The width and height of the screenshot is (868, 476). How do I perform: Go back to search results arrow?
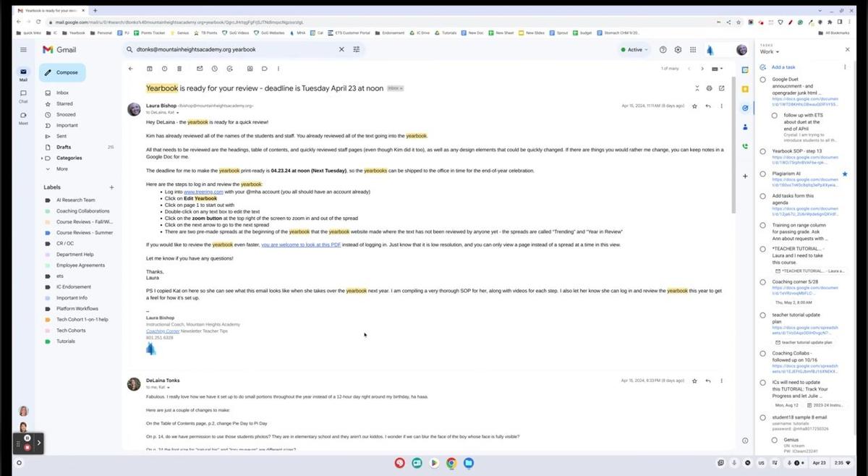131,69
